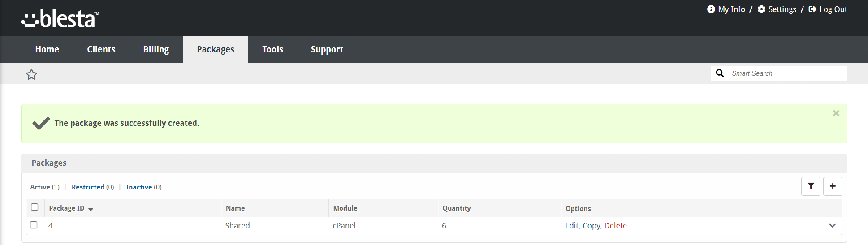Toggle the select-all packages checkbox
Viewport: 868px width, 245px height.
(35, 207)
